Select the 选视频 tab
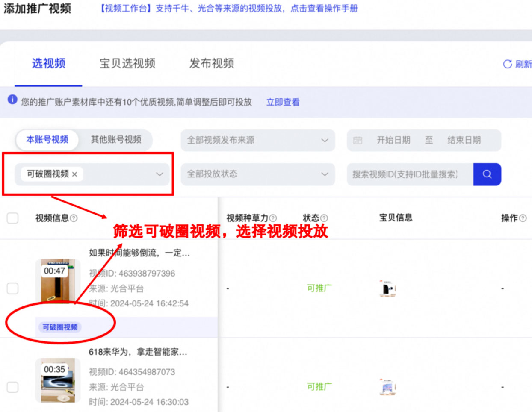This screenshot has width=532, height=412. pos(48,64)
